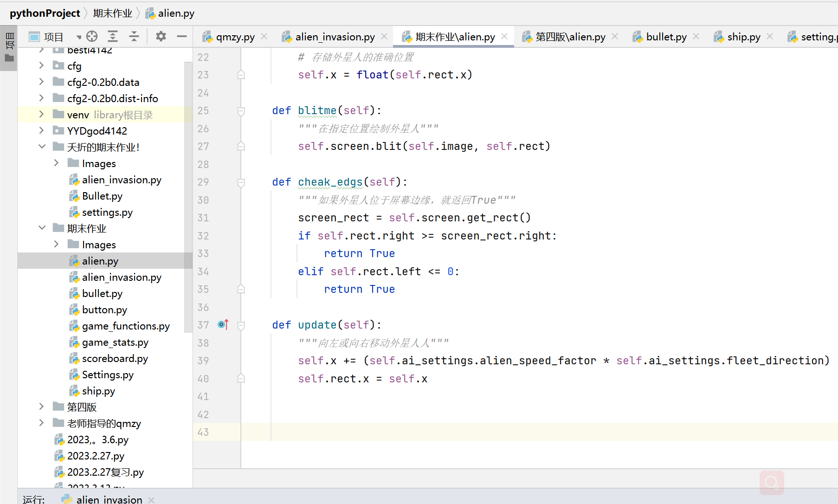Click the red search magnifier button
Image resolution: width=838 pixels, height=504 pixels.
click(x=772, y=483)
